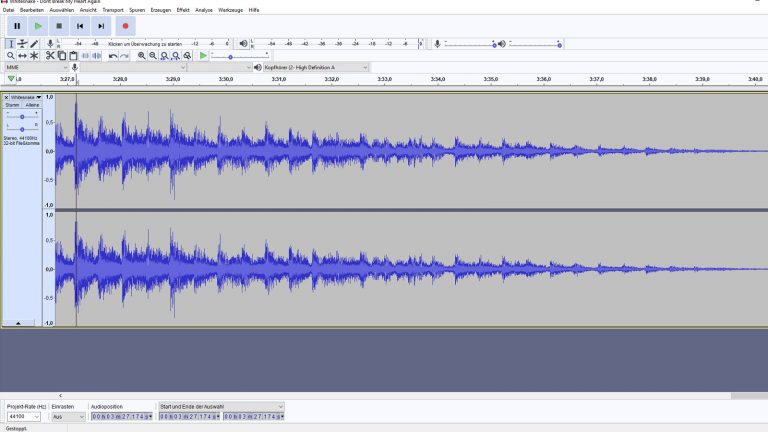Mute the track with the Stumm button

click(x=12, y=105)
